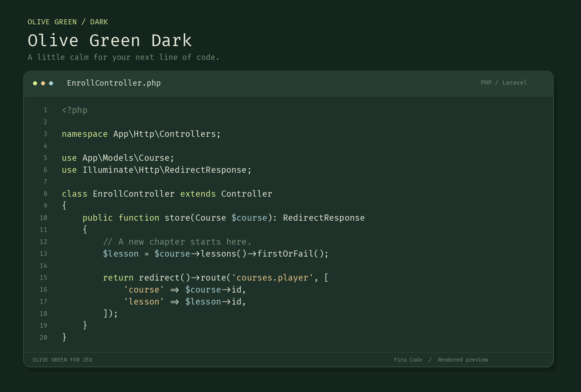Click the 'OLIVE GREEN / DARK' breadcrumb text
The width and height of the screenshot is (581, 392).
(68, 22)
